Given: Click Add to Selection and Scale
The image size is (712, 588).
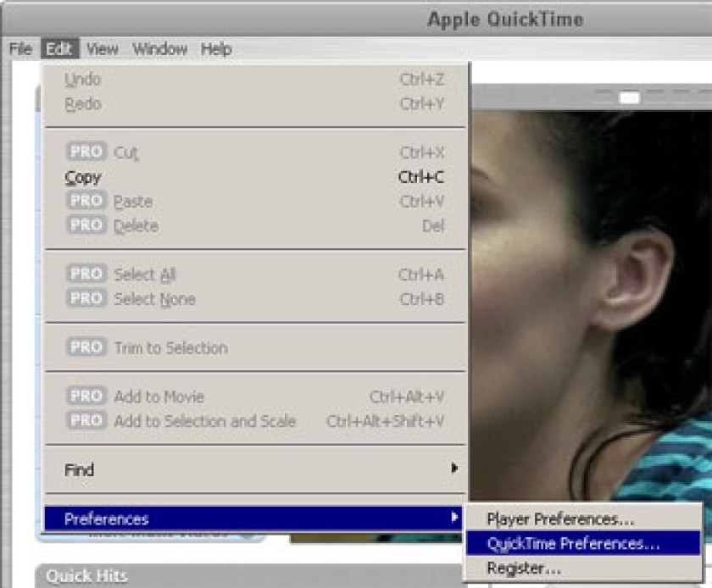Looking at the screenshot, I should click(x=256, y=421).
